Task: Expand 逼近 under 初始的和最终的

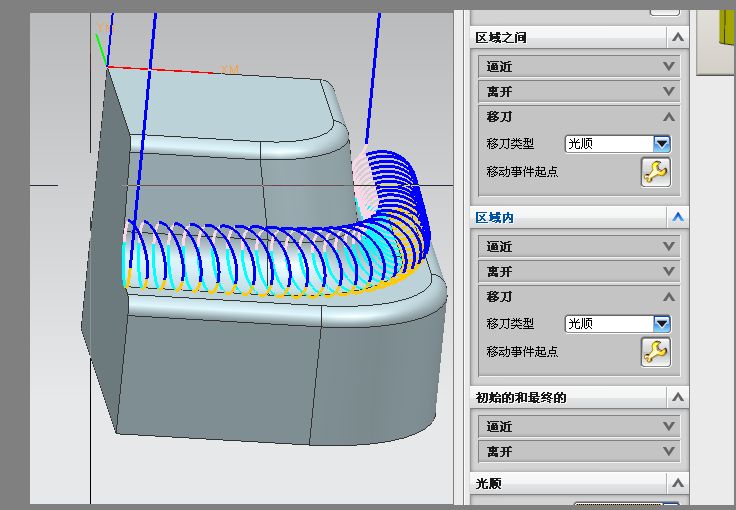Action: coord(668,426)
